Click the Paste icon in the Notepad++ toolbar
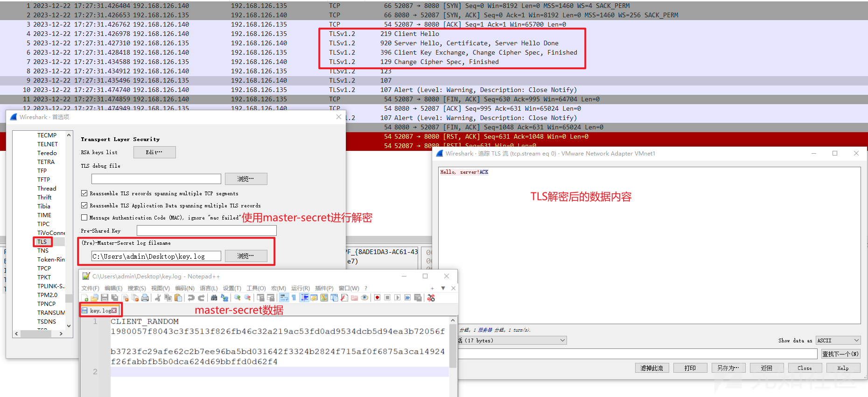Viewport: 868px width, 397px height. tap(178, 298)
